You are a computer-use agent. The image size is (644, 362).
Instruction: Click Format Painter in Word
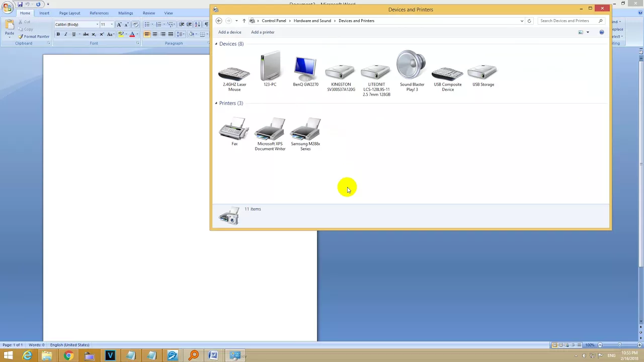pyautogui.click(x=34, y=37)
